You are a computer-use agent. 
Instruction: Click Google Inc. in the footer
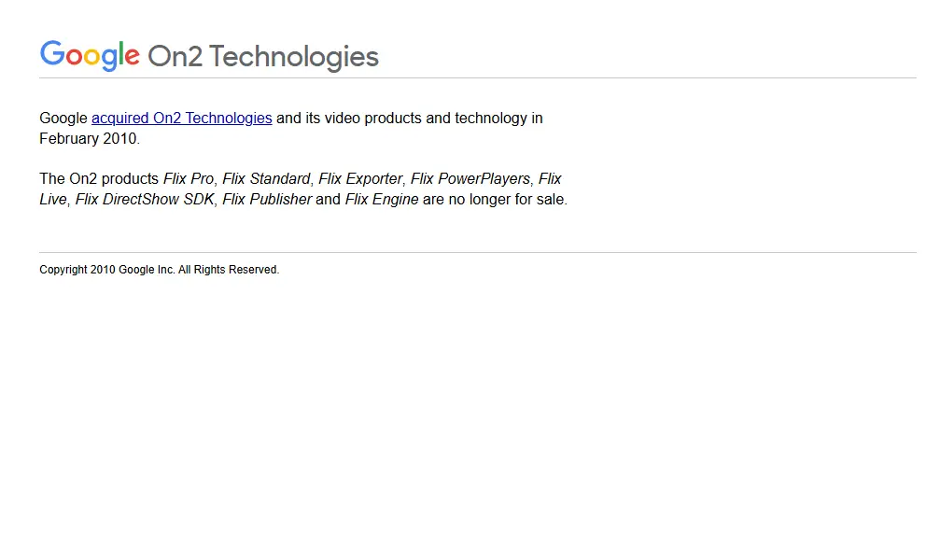tap(147, 270)
